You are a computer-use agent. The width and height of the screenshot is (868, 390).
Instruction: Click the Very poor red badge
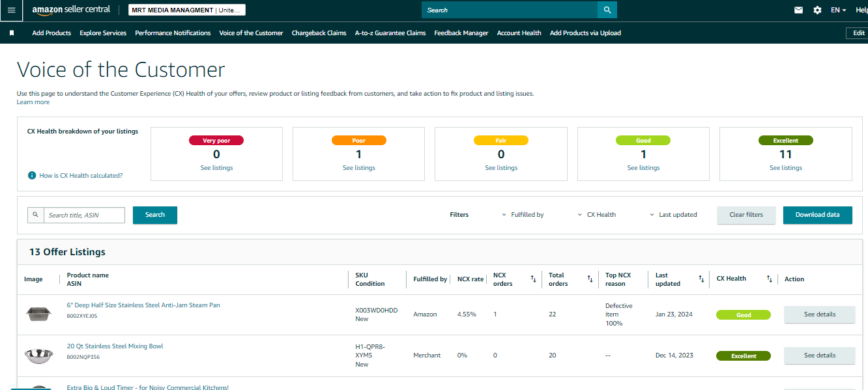tap(216, 141)
